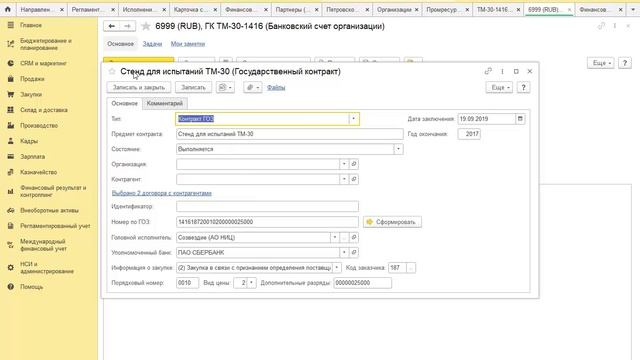Viewport: 640px width, 360px height.
Task: Open the Казначейство section
Action: (38, 172)
